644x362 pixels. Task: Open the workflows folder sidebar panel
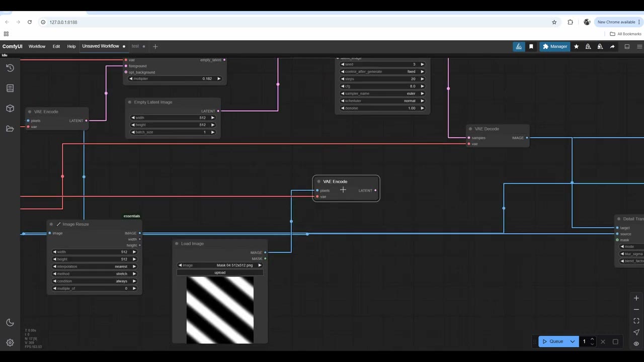[10, 128]
